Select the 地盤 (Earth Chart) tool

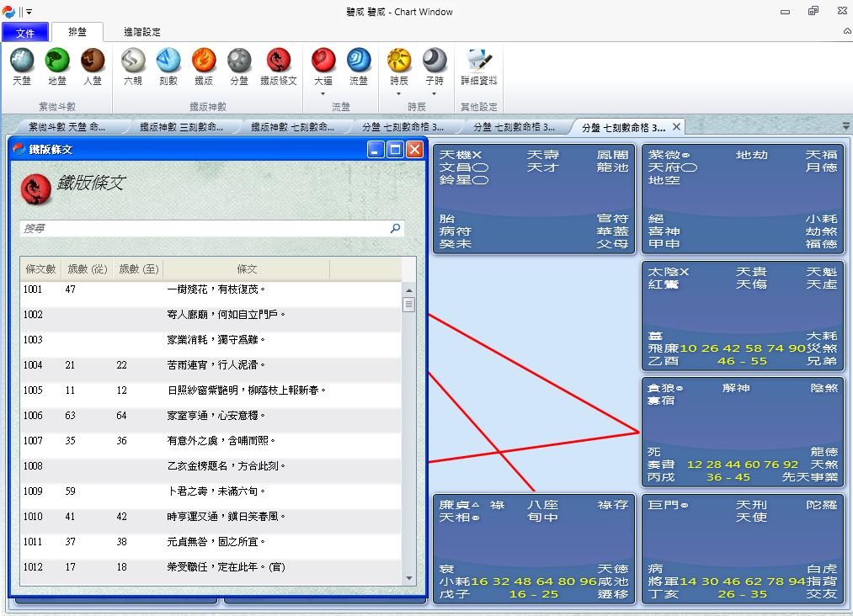click(x=56, y=67)
